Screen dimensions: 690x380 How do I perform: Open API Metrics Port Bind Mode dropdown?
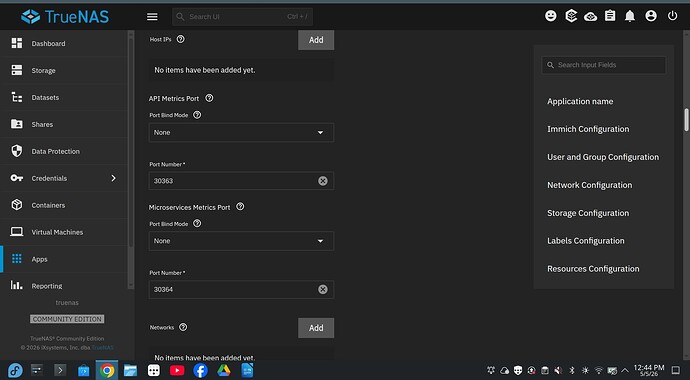point(241,132)
